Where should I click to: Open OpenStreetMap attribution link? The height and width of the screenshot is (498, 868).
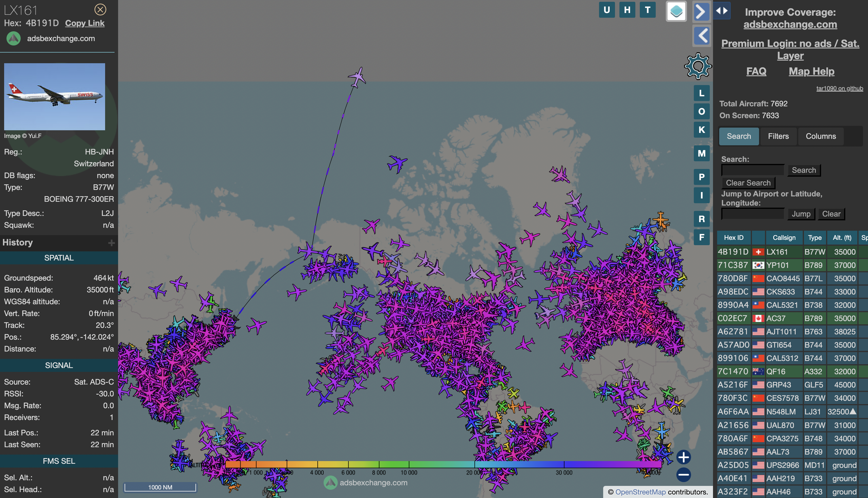(x=640, y=492)
